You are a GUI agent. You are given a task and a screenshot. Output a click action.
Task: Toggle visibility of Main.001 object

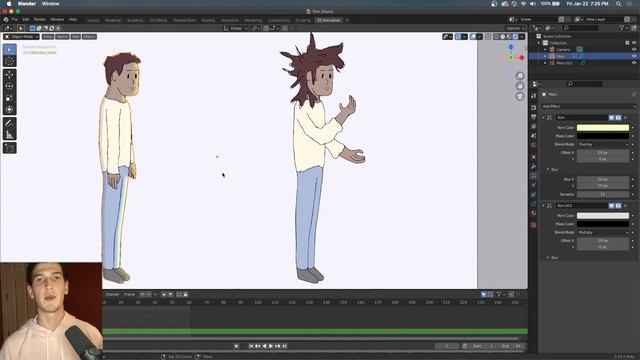click(634, 63)
